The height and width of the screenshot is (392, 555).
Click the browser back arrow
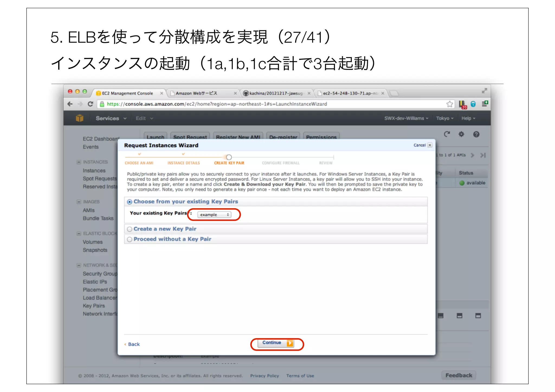(70, 104)
